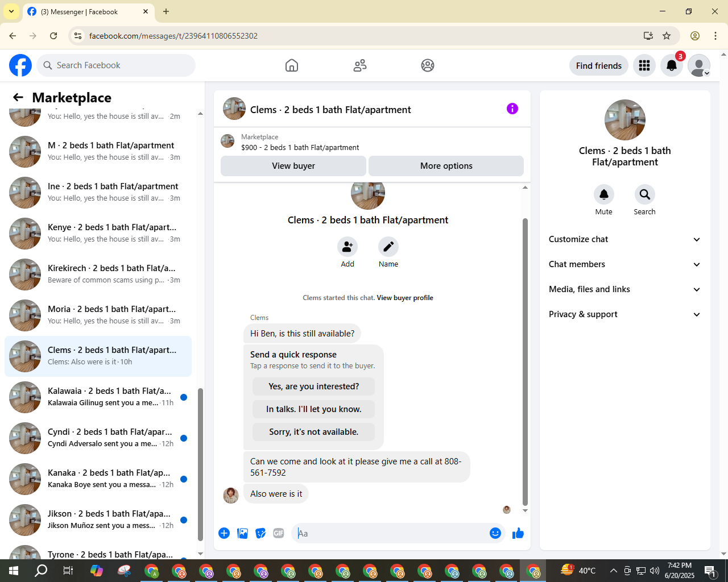Attach a photo using the image icon
The image size is (728, 582).
click(242, 533)
